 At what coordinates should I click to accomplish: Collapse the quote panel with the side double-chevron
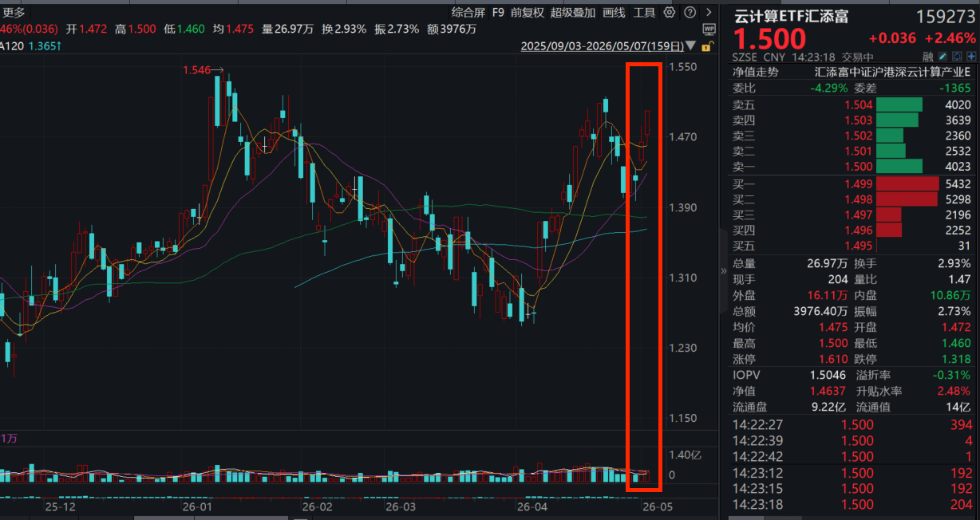[724, 271]
